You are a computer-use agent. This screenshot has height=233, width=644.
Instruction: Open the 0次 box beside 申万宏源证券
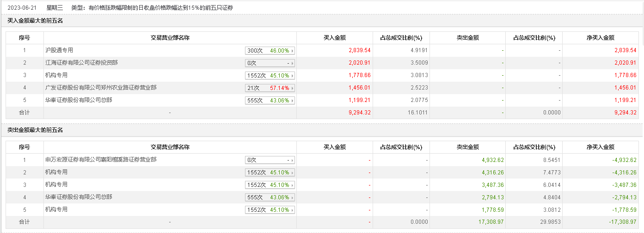270,160
